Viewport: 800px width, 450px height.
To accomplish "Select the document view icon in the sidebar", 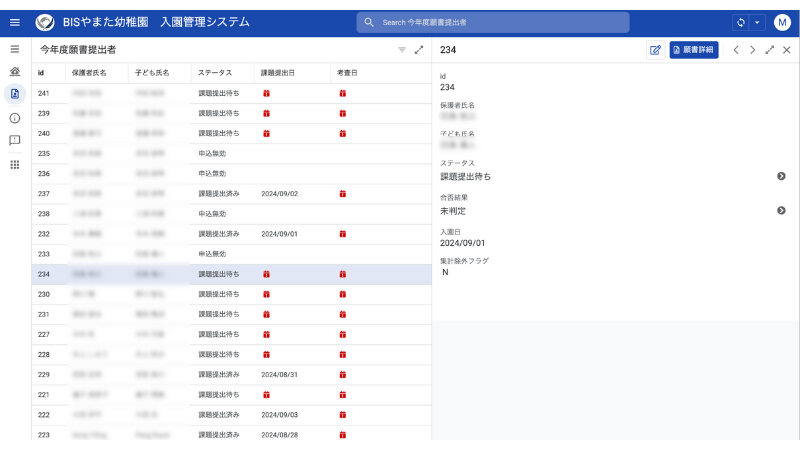I will [15, 94].
